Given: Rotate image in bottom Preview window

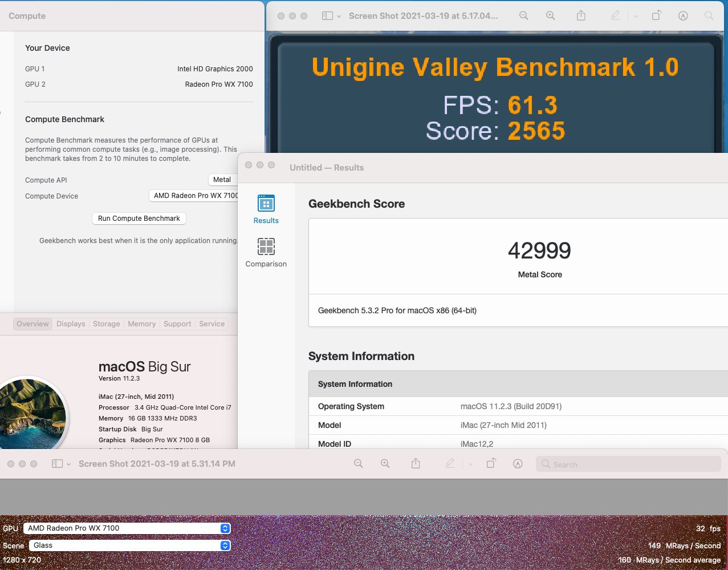Looking at the screenshot, I should (491, 464).
